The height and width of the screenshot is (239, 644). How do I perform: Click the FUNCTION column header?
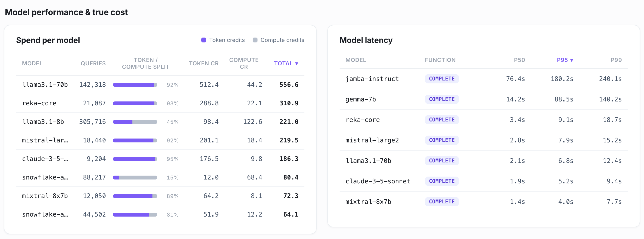coord(440,60)
